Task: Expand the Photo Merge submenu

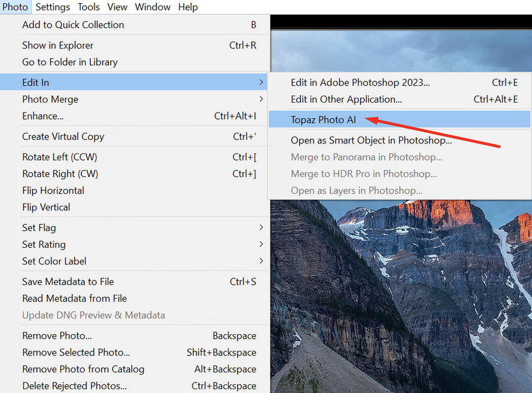Action: click(50, 99)
